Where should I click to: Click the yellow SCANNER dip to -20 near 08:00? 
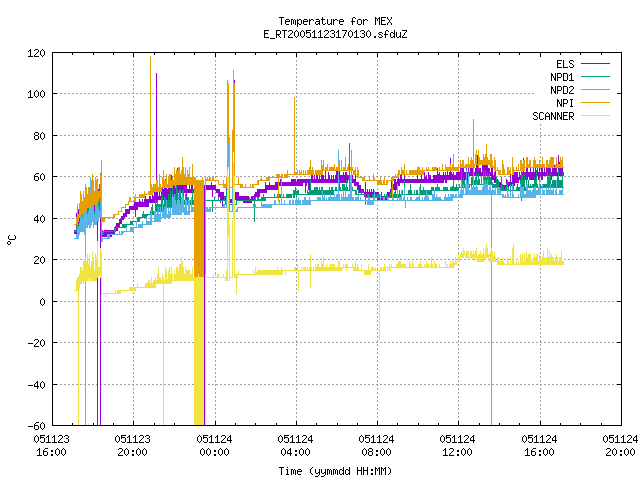coord(379,306)
